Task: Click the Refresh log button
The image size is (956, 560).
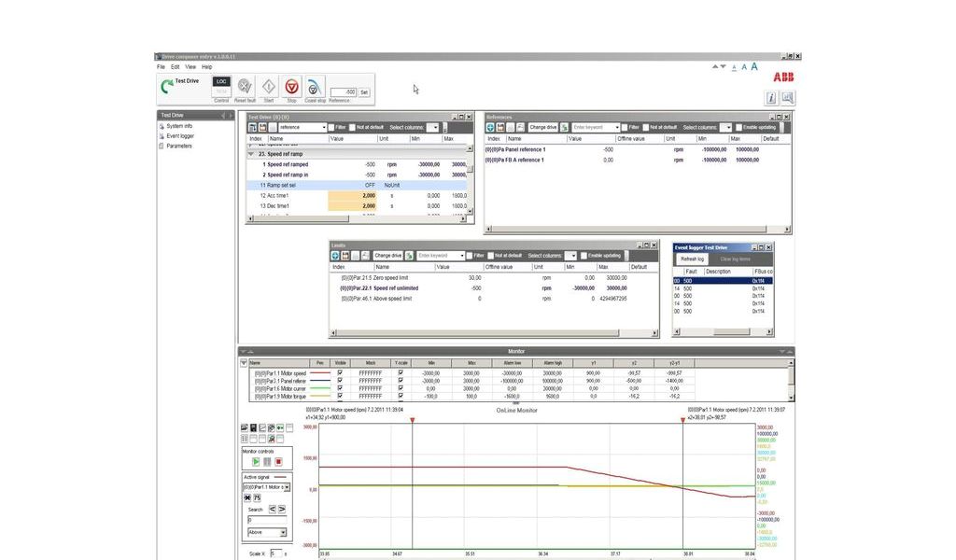Action: [x=693, y=259]
